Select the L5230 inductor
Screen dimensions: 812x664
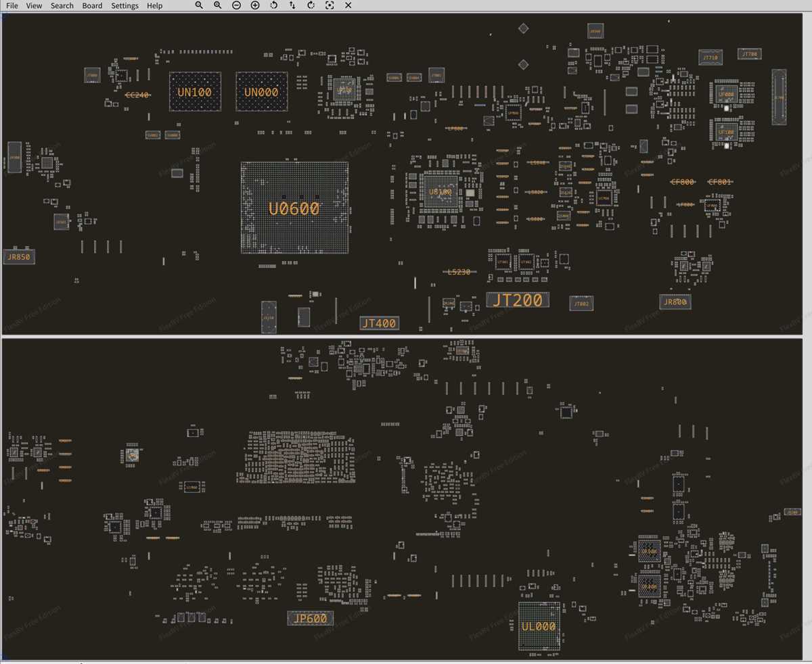[x=459, y=272]
